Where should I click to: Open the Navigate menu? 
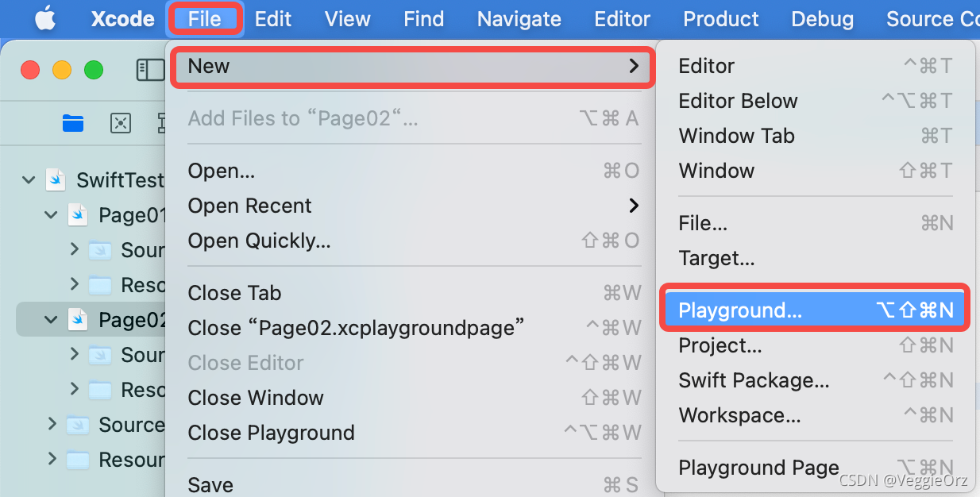[519, 19]
